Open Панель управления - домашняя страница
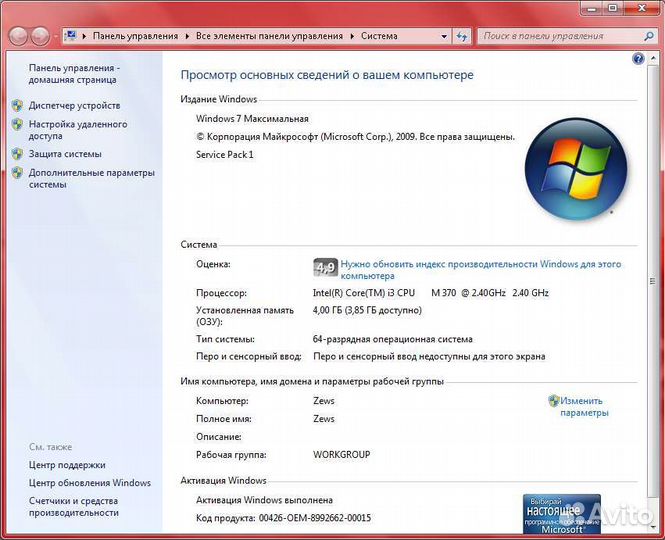 (x=74, y=74)
